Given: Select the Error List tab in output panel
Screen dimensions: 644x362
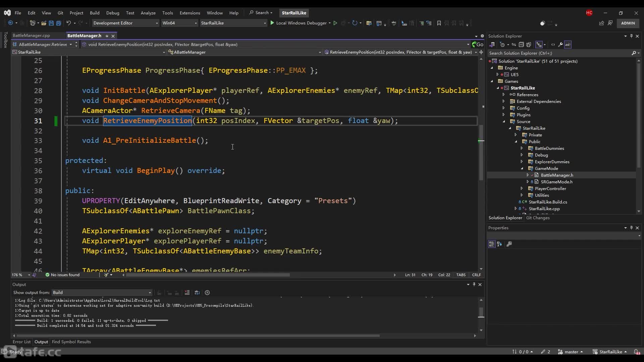Looking at the screenshot, I should 21,342.
